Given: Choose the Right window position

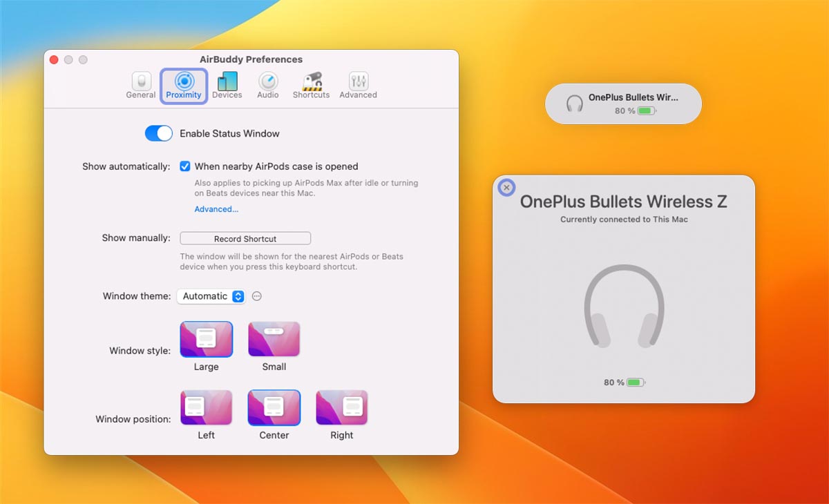Looking at the screenshot, I should tap(342, 407).
